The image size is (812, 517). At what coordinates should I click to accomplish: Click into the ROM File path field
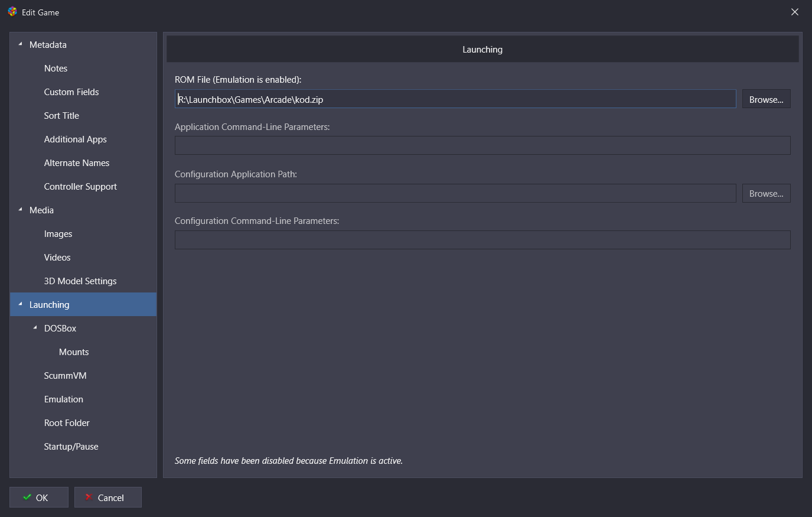[x=455, y=99]
